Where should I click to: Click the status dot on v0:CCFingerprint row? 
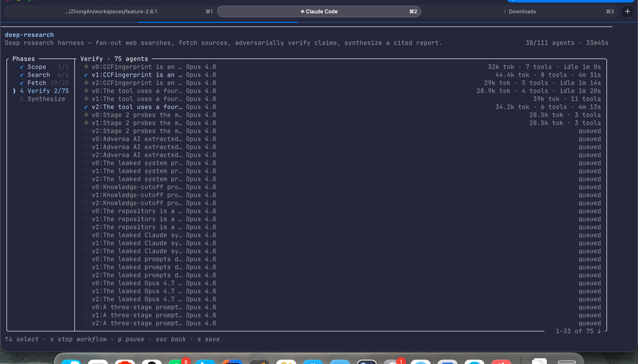pos(86,67)
